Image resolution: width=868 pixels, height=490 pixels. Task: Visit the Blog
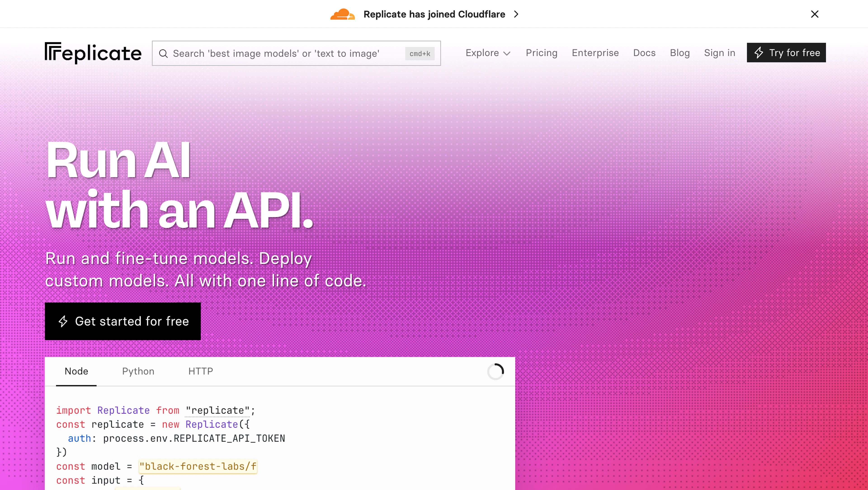(x=680, y=53)
